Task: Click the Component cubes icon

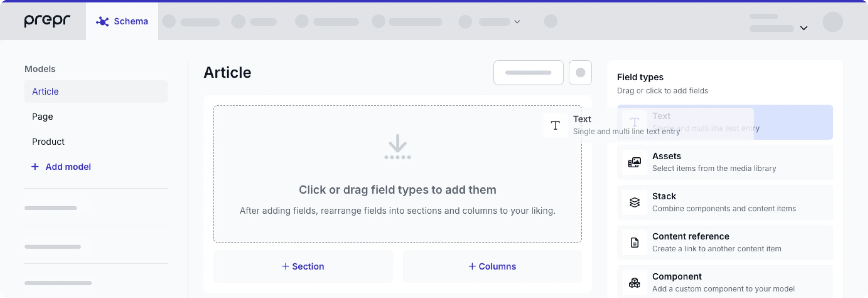Action: (x=634, y=283)
